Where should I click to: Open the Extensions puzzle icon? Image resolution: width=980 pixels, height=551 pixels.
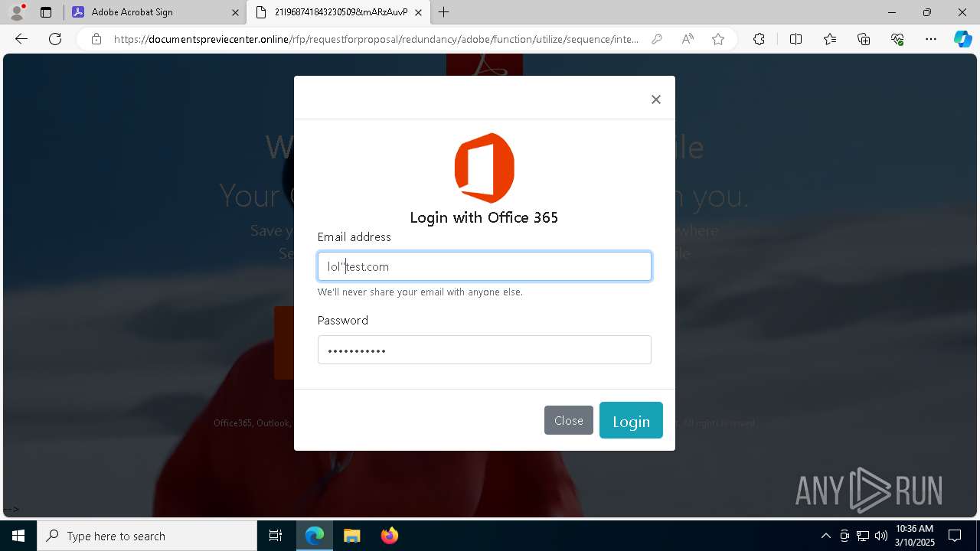(759, 39)
